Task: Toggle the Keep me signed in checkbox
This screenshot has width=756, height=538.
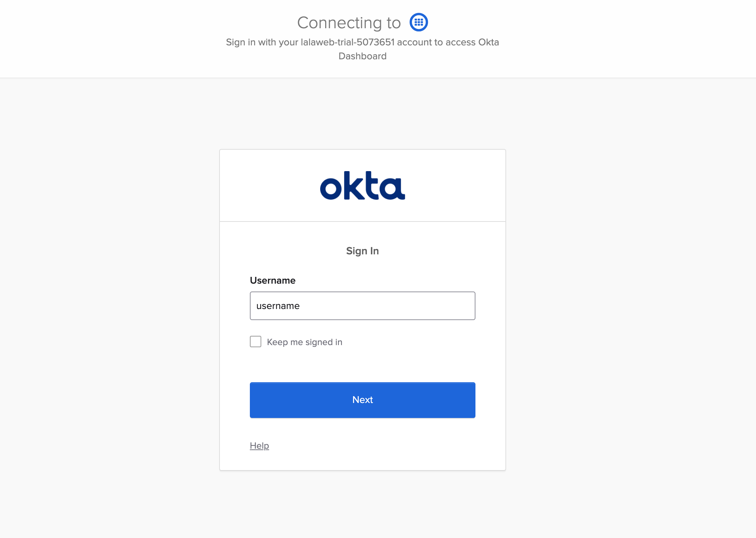Action: (x=255, y=342)
